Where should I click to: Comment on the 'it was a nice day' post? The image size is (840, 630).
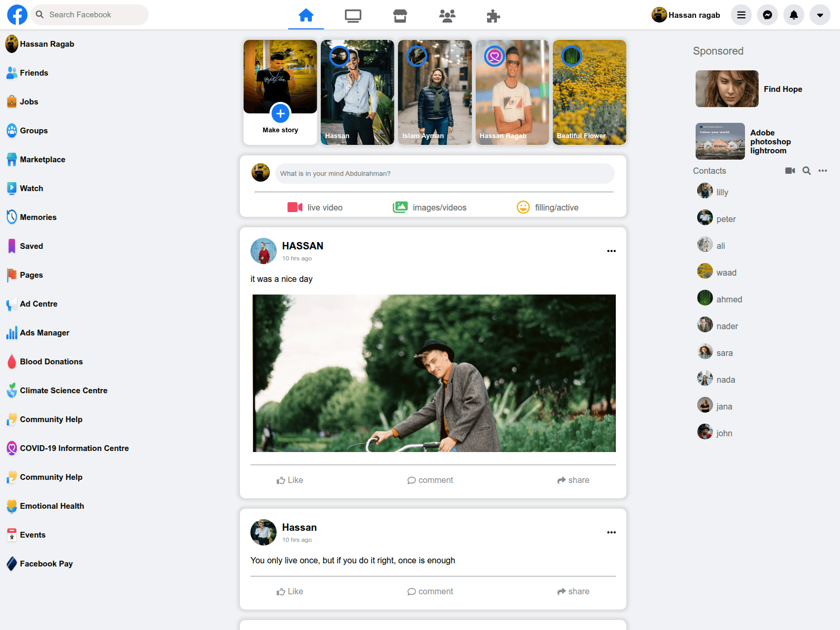coord(430,480)
